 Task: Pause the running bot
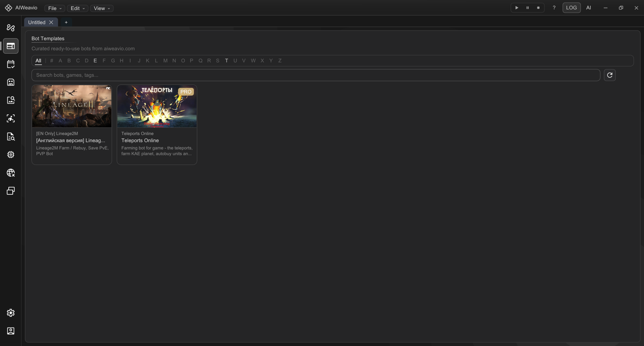528,8
